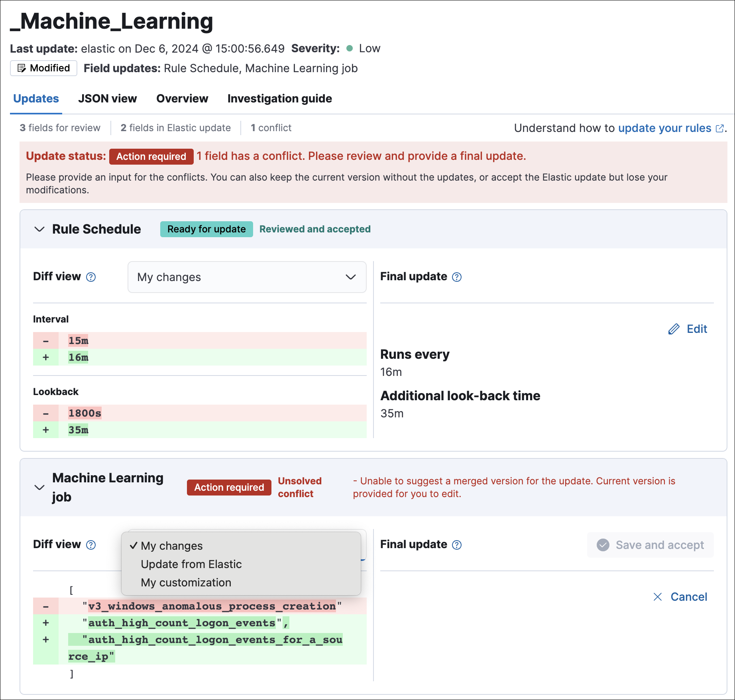Click the Save and accept button
Image resolution: width=735 pixels, height=700 pixels.
coord(650,545)
